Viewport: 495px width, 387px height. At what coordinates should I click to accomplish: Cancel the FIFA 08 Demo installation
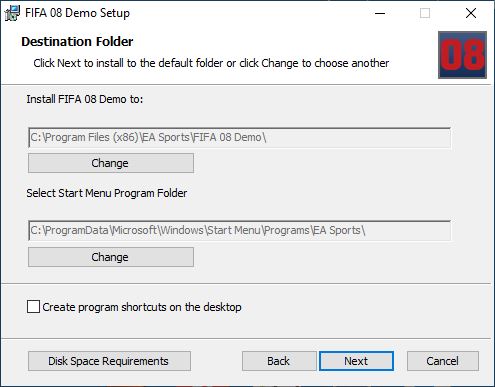pos(443,361)
